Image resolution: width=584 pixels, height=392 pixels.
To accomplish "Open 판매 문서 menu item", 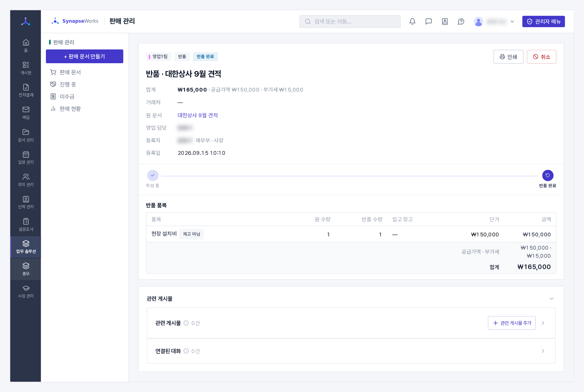I will 85,72.
